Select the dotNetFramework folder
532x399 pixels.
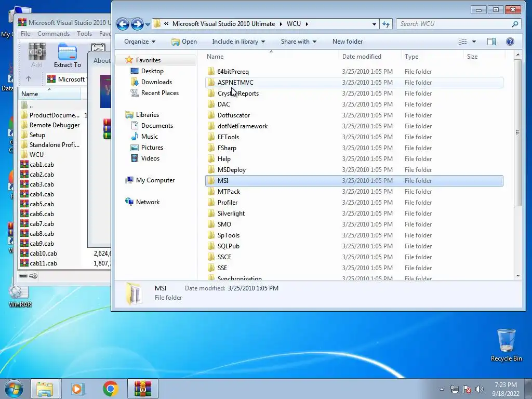click(x=354, y=126)
